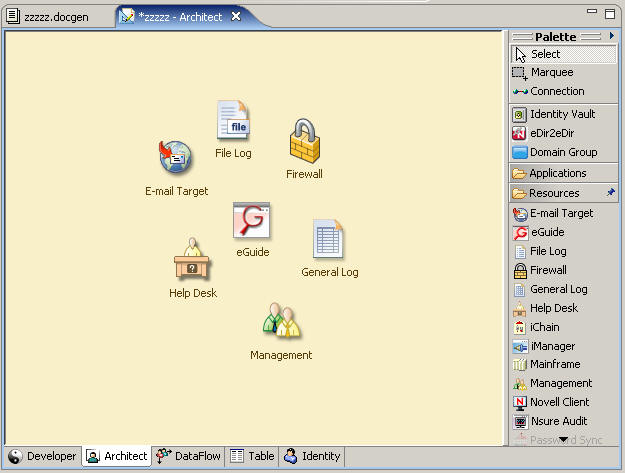Screen dimensions: 625x473
Task: Close the zzzzz - Architect tab
Action: click(236, 16)
